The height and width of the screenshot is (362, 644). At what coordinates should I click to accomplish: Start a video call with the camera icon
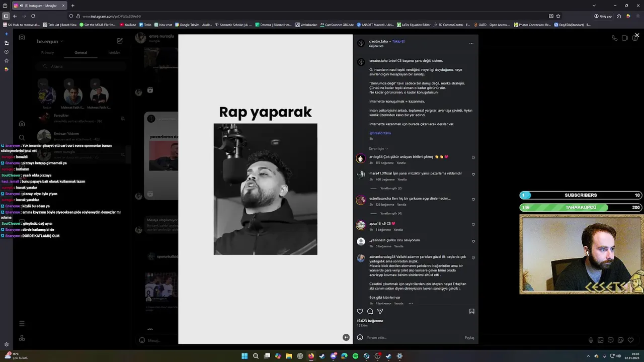click(624, 38)
